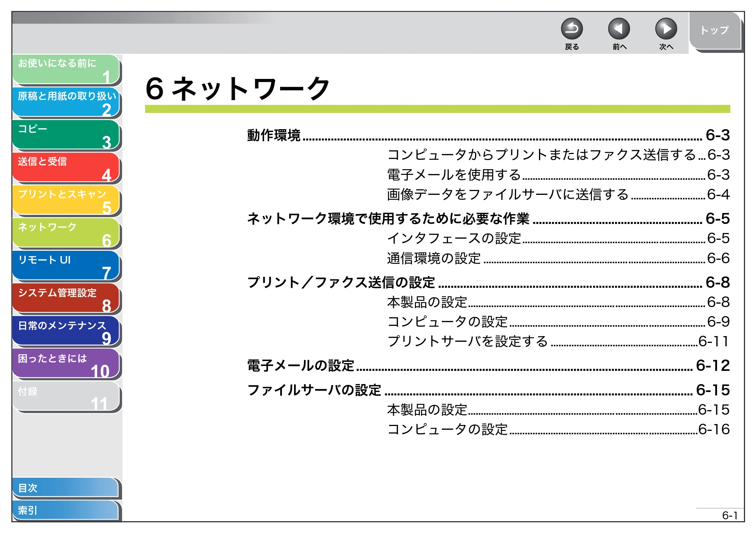Viewport: 756px width, 534px height.
Task: Click page number 6-1 in the footer
Action: (730, 515)
